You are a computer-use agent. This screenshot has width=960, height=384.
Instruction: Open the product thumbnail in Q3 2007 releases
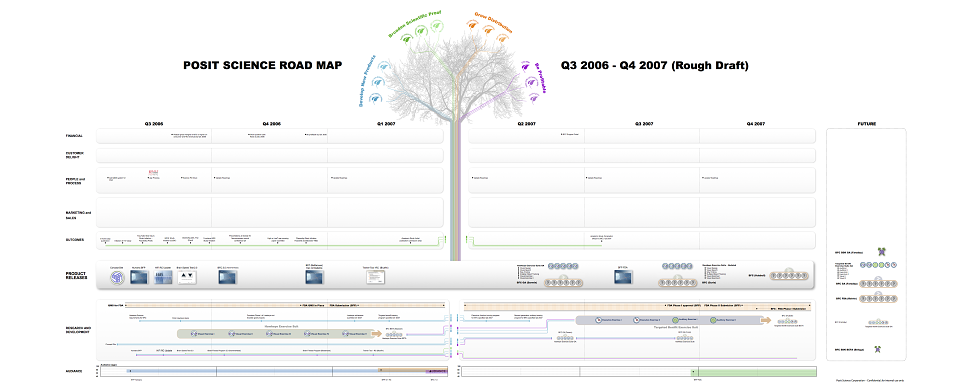(623, 277)
